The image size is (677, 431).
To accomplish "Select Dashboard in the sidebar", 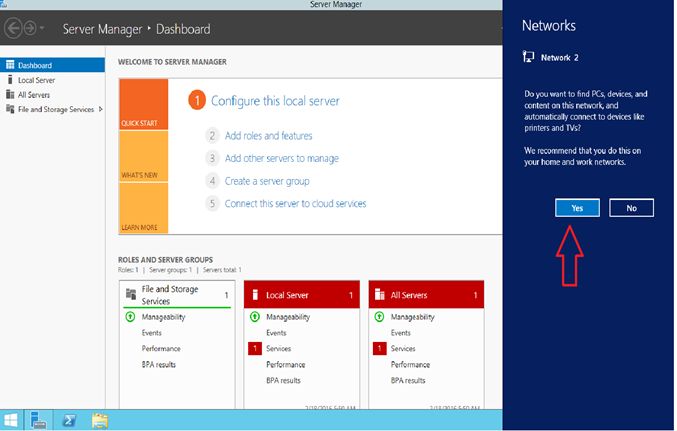I will (52, 65).
